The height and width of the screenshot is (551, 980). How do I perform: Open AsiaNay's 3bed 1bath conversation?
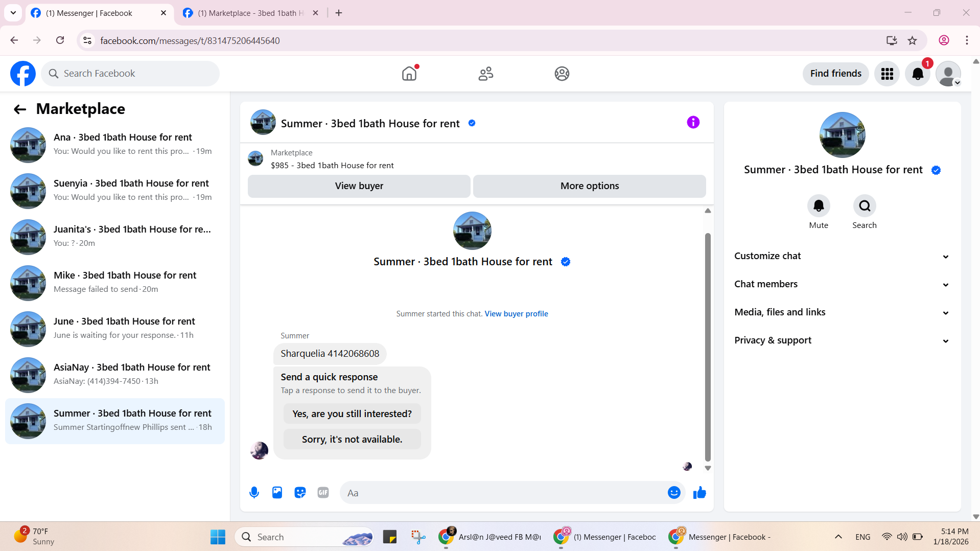pos(115,375)
